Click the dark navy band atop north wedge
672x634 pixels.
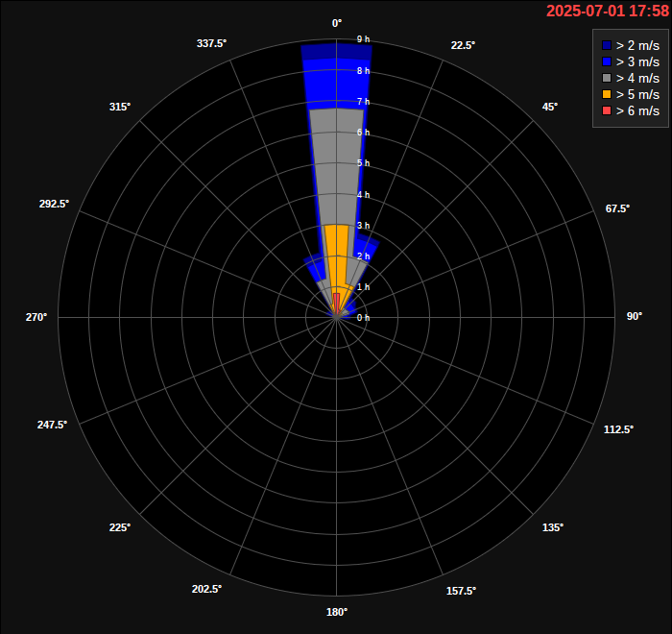pyautogui.click(x=336, y=52)
